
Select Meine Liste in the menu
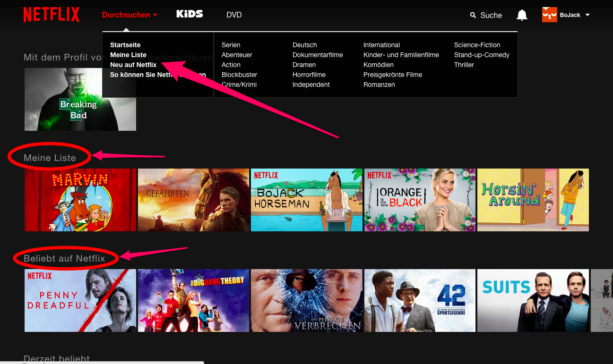pyautogui.click(x=128, y=55)
